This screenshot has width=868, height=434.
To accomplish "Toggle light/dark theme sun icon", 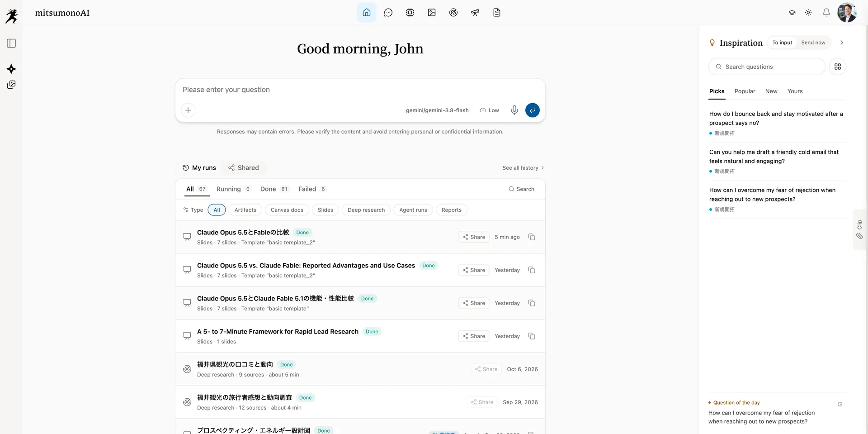I will tap(808, 13).
